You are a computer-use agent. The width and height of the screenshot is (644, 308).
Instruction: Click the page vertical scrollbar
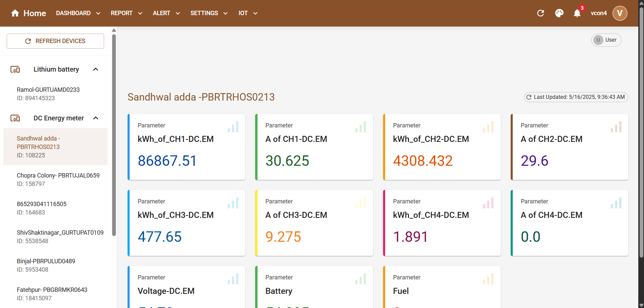pyautogui.click(x=641, y=133)
